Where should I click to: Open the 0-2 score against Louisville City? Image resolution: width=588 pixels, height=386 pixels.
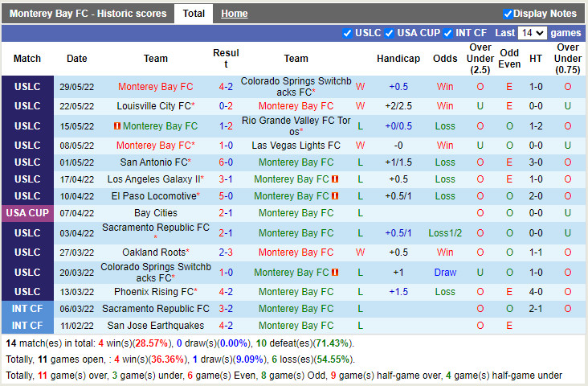226,106
